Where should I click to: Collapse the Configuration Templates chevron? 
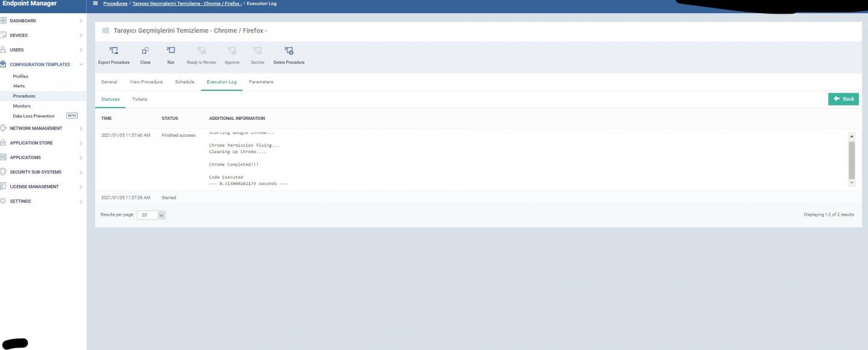pyautogui.click(x=81, y=64)
